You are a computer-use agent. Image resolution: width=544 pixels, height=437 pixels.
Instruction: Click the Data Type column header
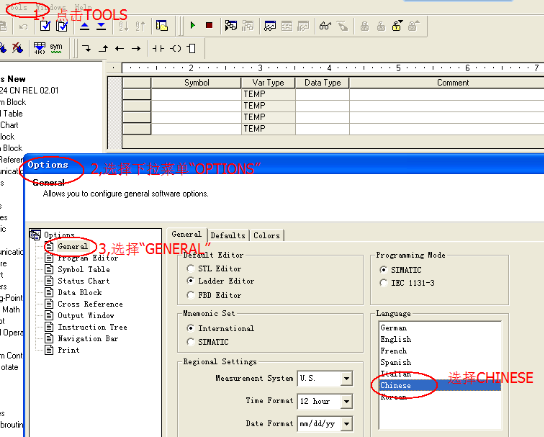click(322, 83)
